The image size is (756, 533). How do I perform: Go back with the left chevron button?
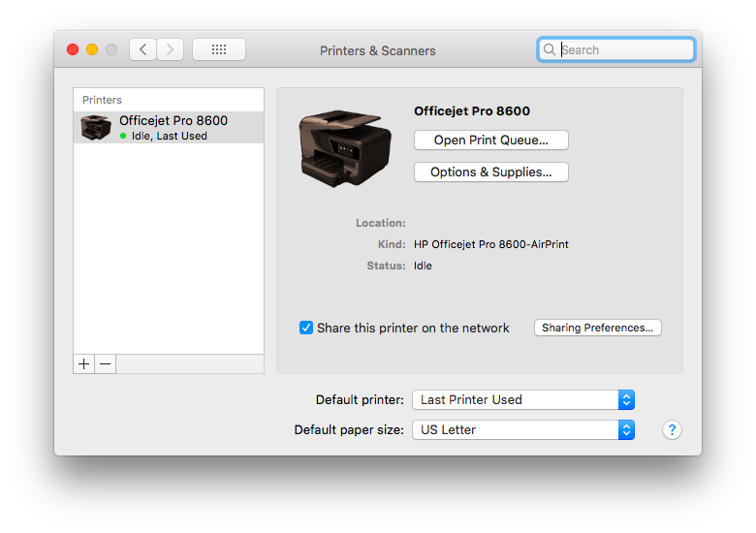(142, 49)
